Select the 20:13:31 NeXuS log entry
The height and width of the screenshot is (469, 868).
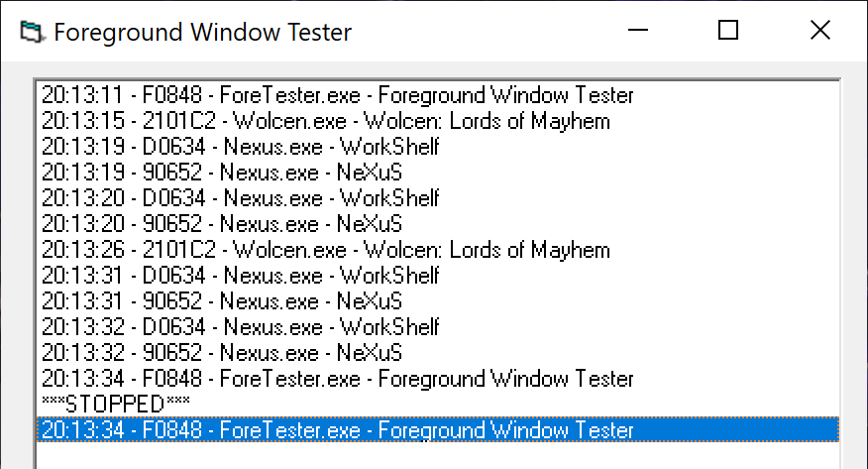tap(222, 302)
